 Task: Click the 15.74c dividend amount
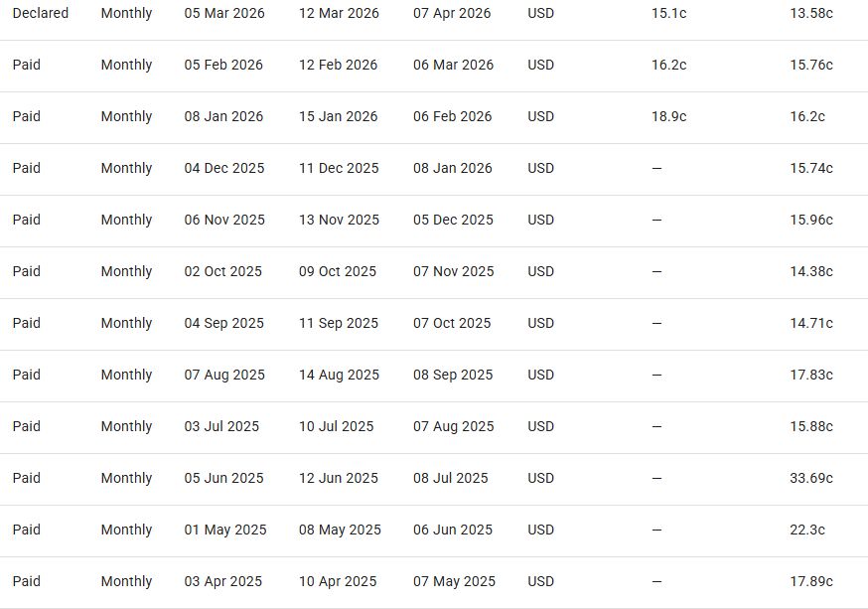(x=811, y=169)
